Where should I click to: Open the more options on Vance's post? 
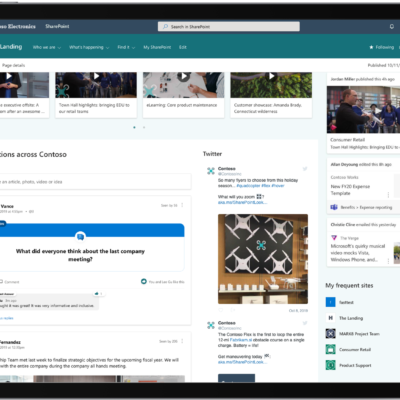click(x=182, y=205)
